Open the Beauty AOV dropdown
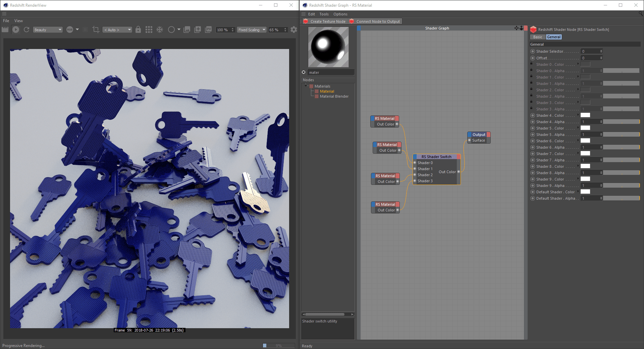The width and height of the screenshot is (644, 349). pyautogui.click(x=48, y=30)
